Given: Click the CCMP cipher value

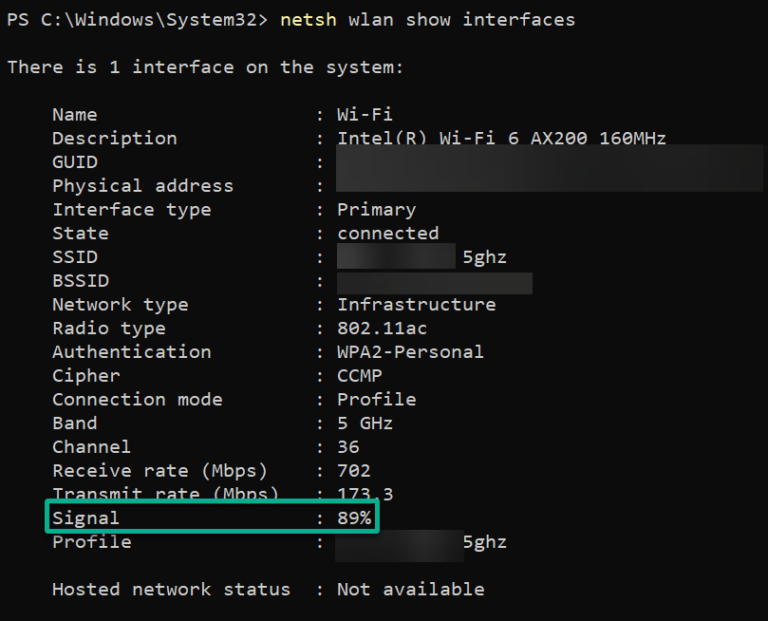Looking at the screenshot, I should pos(360,376).
